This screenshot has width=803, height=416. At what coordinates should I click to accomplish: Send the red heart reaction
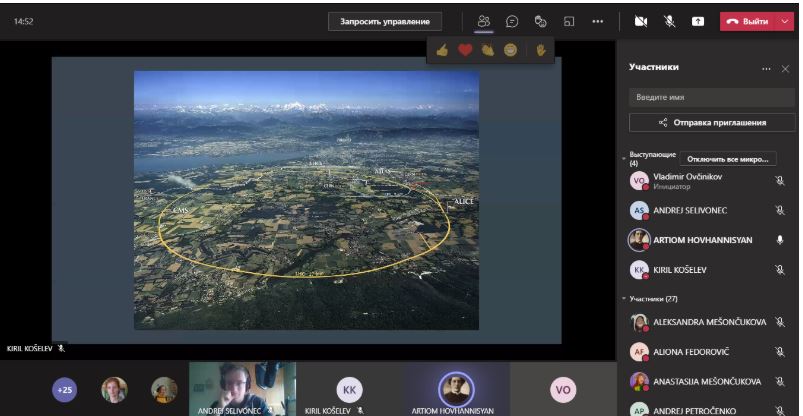point(465,50)
